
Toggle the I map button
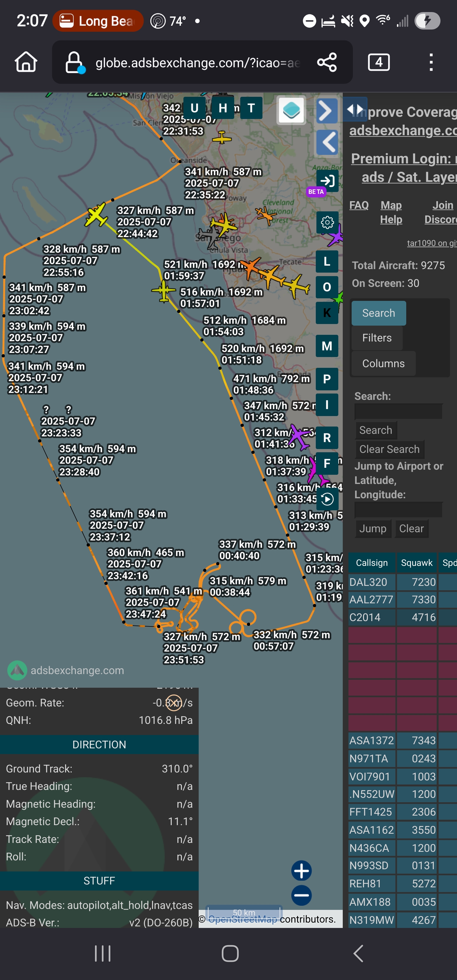click(327, 404)
